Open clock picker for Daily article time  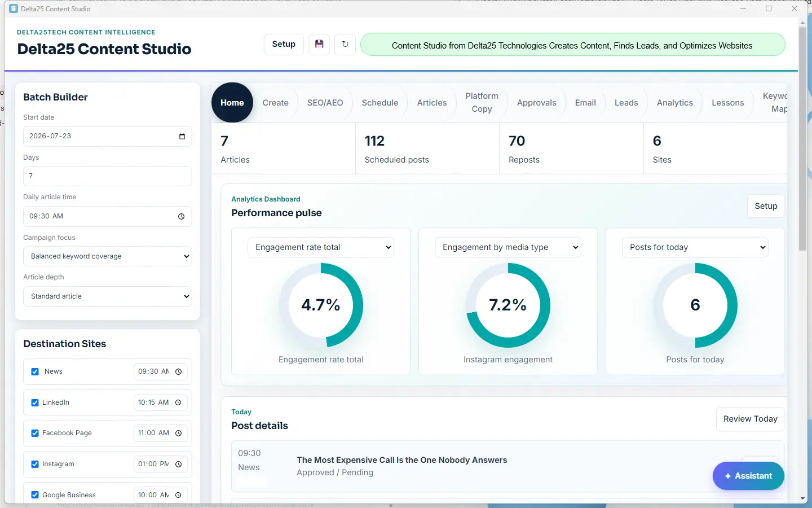pyautogui.click(x=181, y=217)
